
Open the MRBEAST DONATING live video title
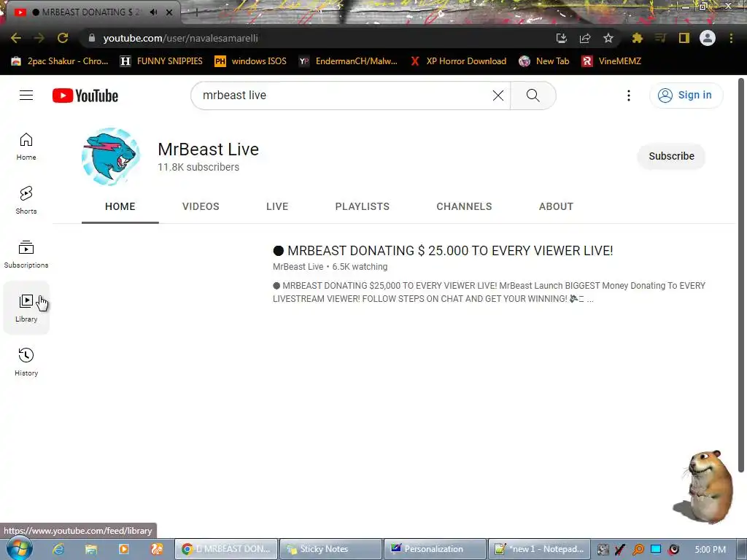pyautogui.click(x=443, y=251)
